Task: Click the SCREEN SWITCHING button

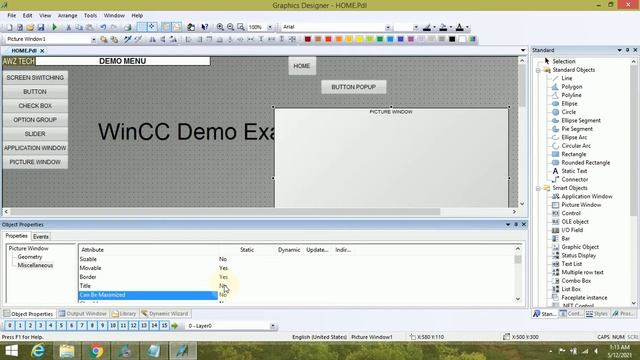Action: click(35, 78)
